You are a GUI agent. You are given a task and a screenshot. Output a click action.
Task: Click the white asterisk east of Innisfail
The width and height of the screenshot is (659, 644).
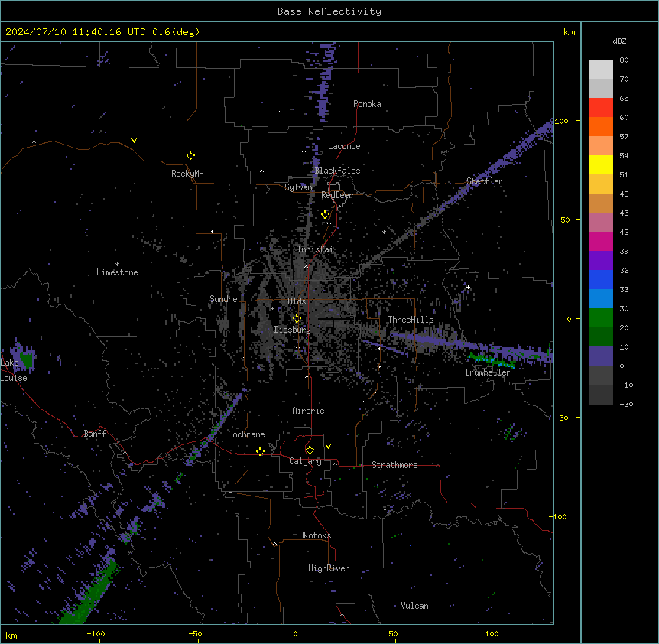[x=384, y=232]
